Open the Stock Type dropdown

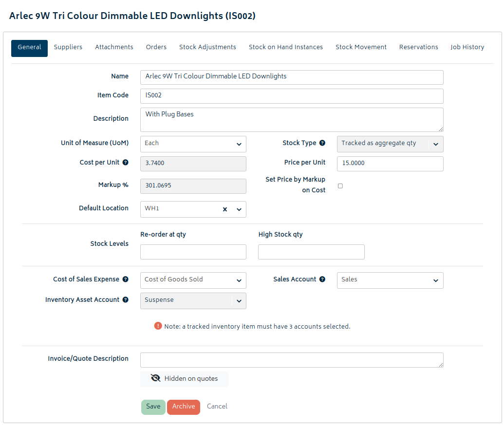[390, 144]
